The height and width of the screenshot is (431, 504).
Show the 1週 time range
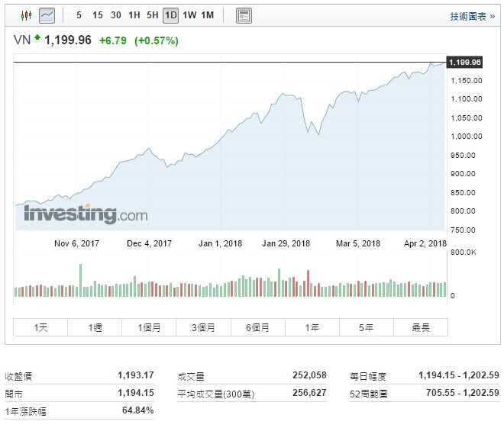[95, 327]
